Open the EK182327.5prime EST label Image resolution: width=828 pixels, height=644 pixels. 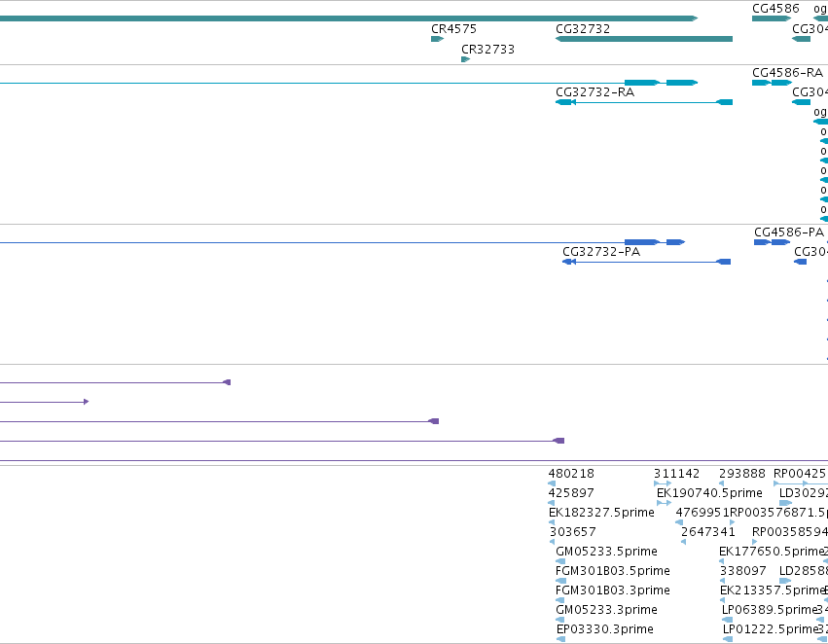pos(601,513)
